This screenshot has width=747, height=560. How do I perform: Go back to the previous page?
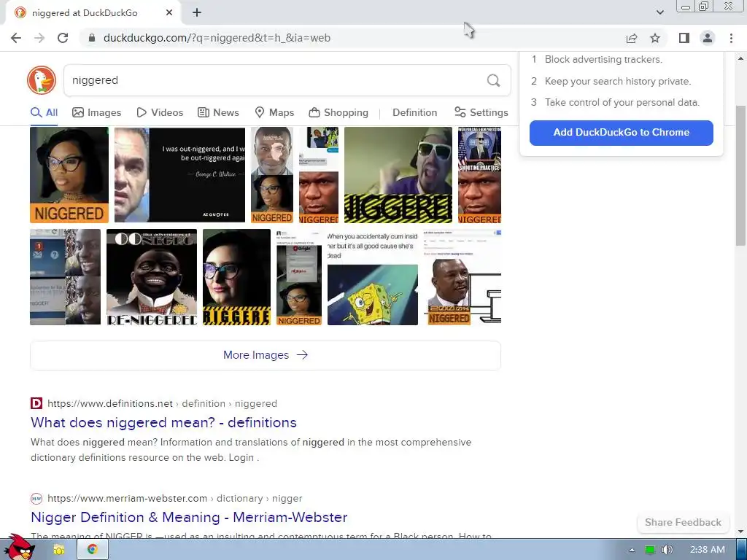point(16,38)
